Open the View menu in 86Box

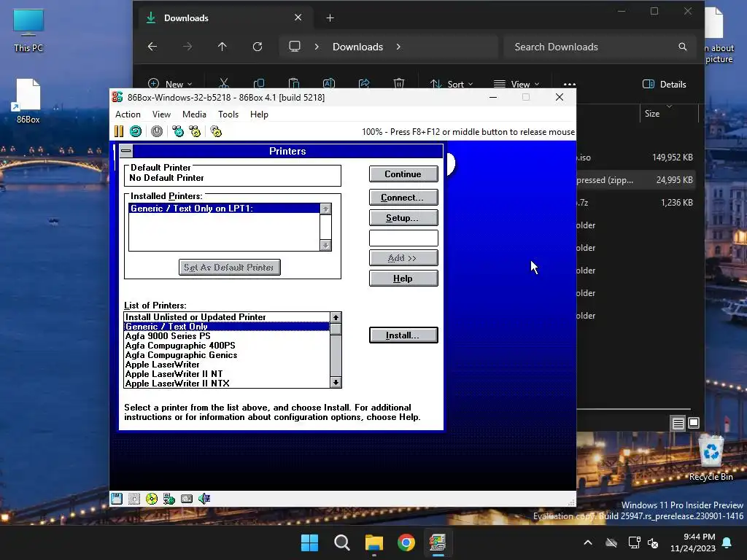coord(161,114)
